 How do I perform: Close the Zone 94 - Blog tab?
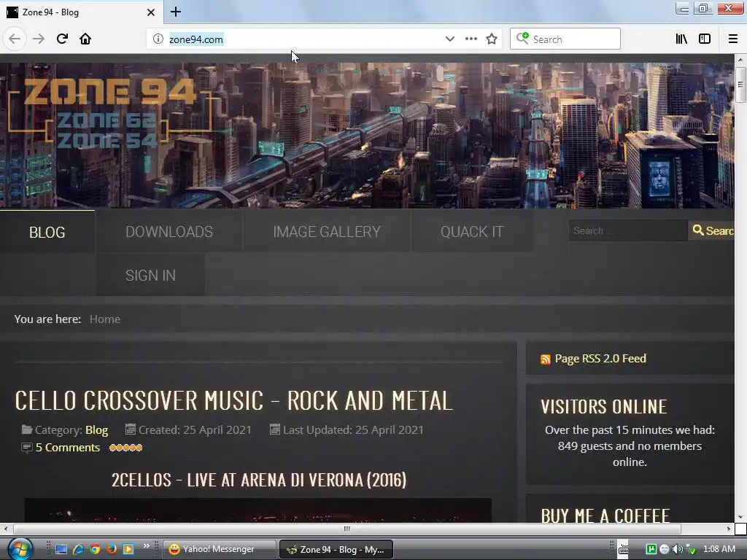point(150,12)
